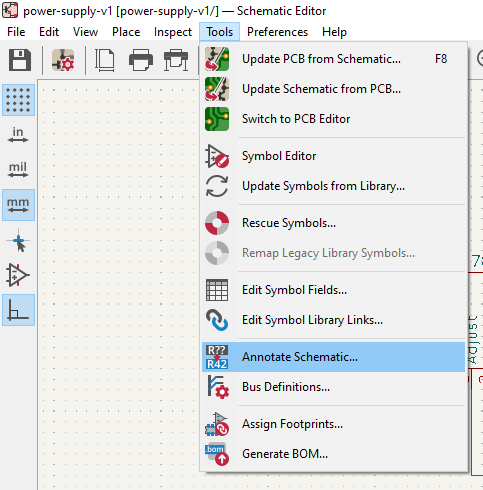Click Generate BOM menu item
This screenshot has height=490, width=483.
(333, 454)
